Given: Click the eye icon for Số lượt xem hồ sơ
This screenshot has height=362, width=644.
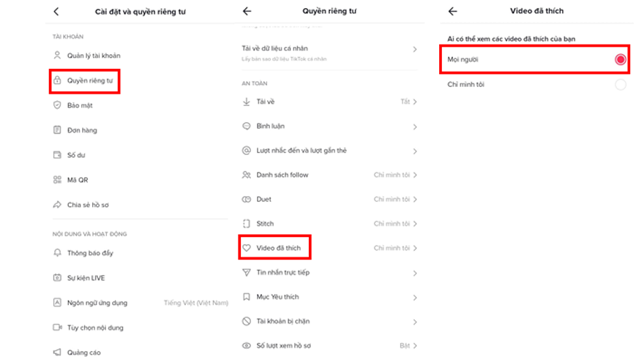Looking at the screenshot, I should [x=247, y=345].
